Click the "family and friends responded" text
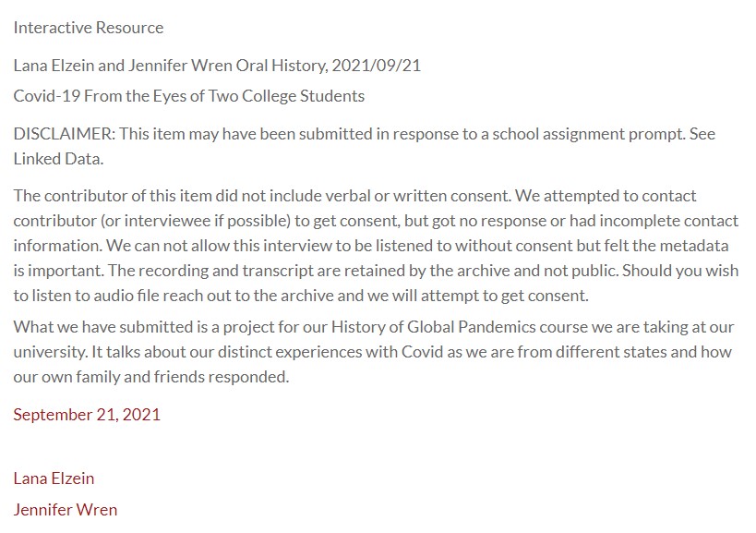Screen dimensions: 756x533 coord(186,377)
